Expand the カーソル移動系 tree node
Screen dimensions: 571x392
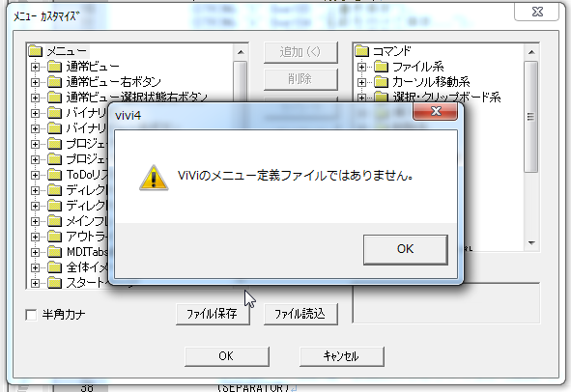(361, 82)
